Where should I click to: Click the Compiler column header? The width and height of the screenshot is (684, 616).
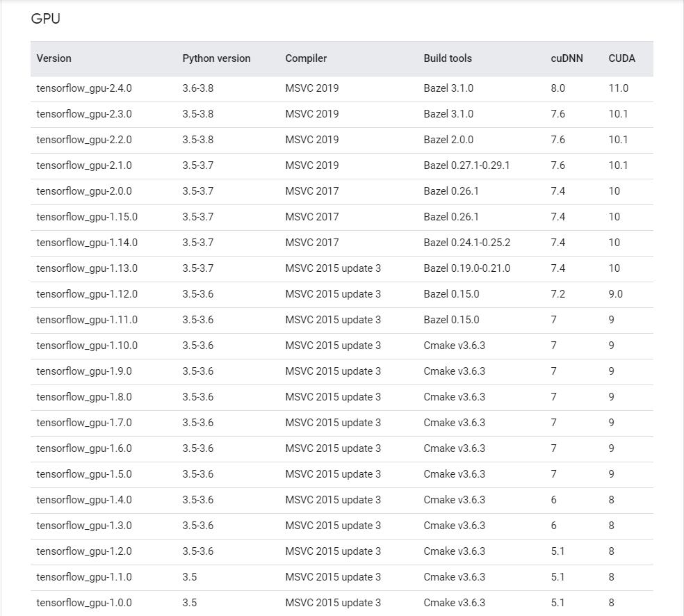click(x=306, y=58)
